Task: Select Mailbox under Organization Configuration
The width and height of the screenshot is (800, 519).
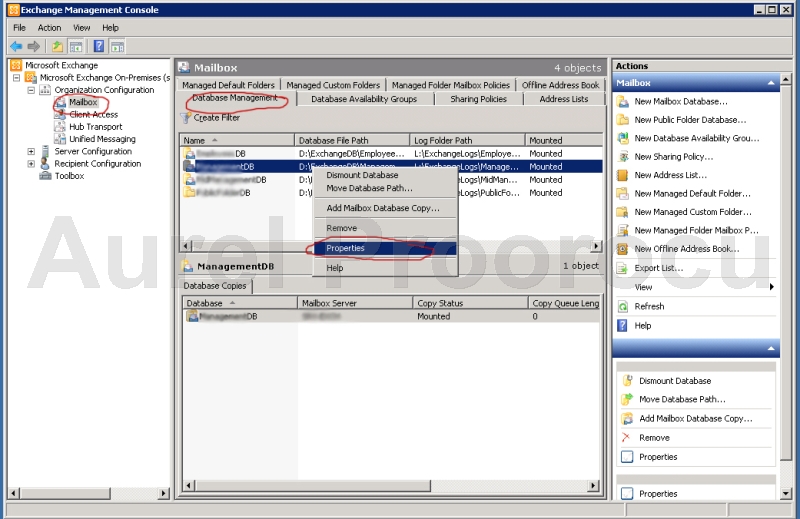Action: [83, 102]
